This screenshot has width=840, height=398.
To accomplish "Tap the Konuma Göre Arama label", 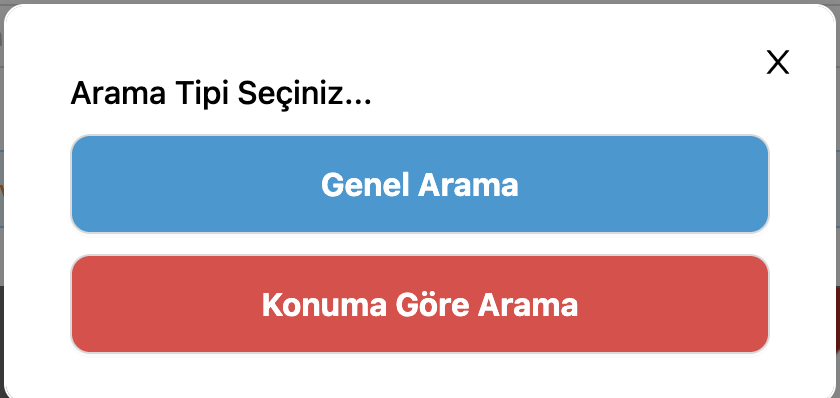I will [420, 305].
